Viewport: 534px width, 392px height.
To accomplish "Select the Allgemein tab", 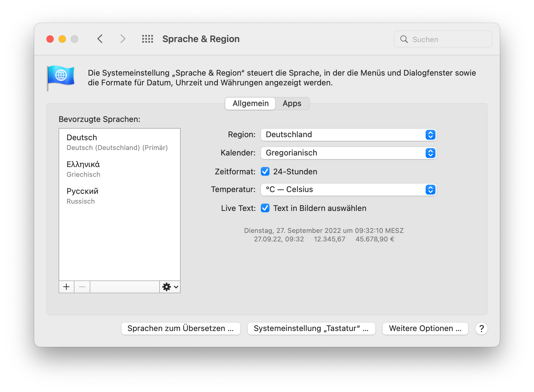I will click(251, 104).
